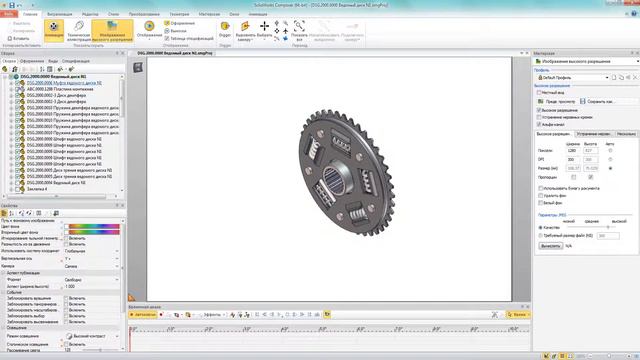The image size is (640, 360).
Task: Click the DPI width input field
Action: (573, 160)
